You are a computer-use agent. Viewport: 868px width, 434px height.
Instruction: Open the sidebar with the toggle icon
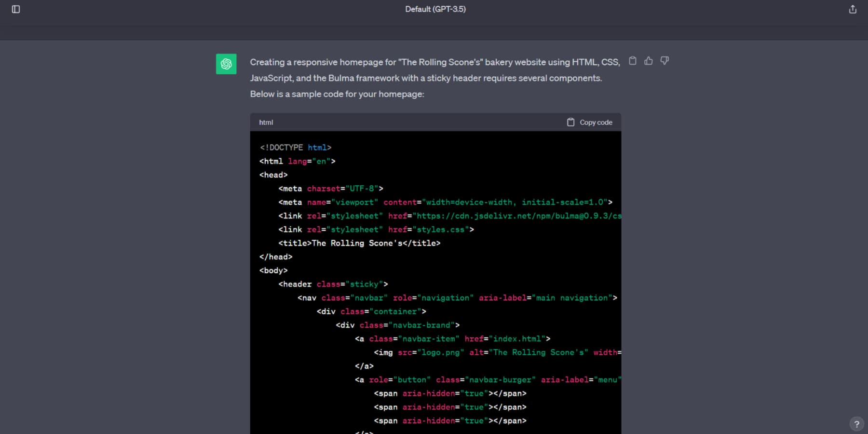click(16, 9)
